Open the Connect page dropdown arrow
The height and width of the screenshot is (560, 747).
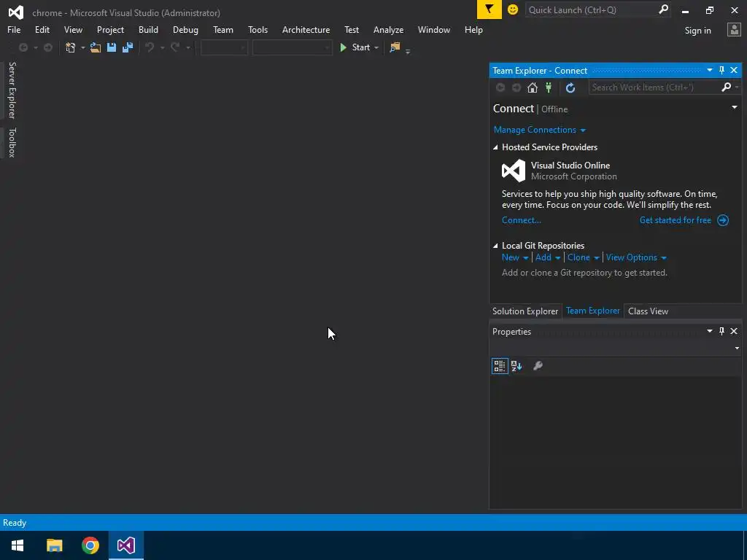[735, 108]
